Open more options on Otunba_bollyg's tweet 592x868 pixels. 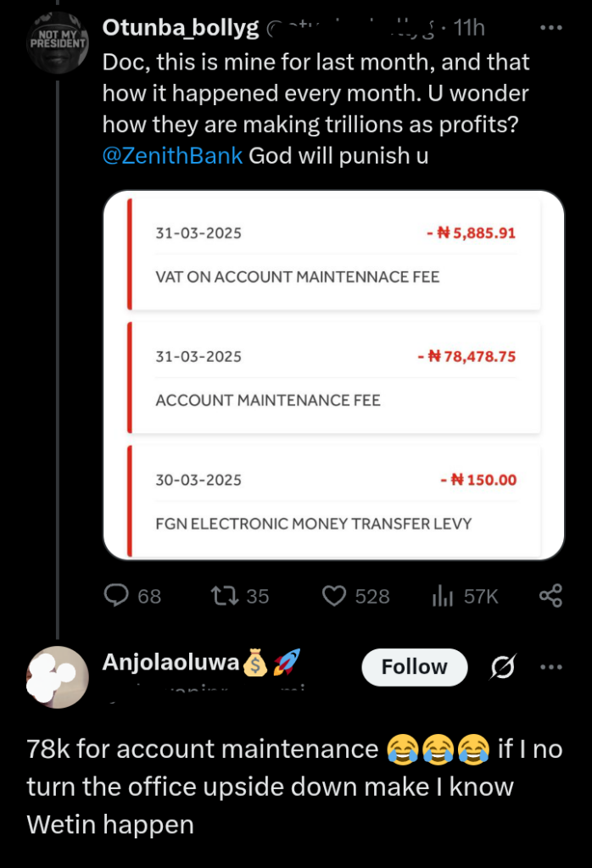[x=551, y=28]
